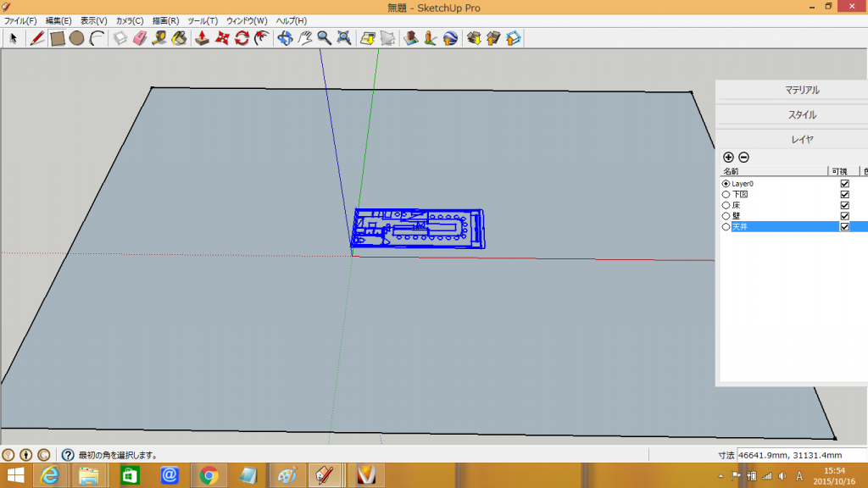Toggle visibility checkbox for 下図 layer

(x=844, y=194)
